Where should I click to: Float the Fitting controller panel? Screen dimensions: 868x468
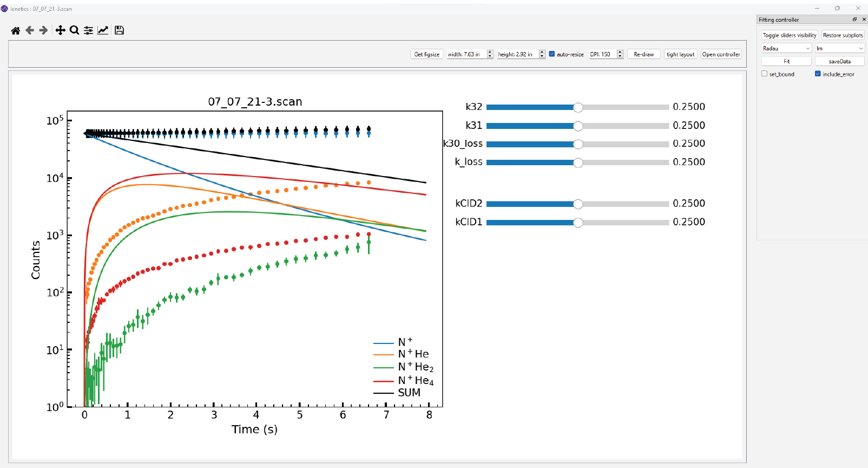click(x=854, y=19)
